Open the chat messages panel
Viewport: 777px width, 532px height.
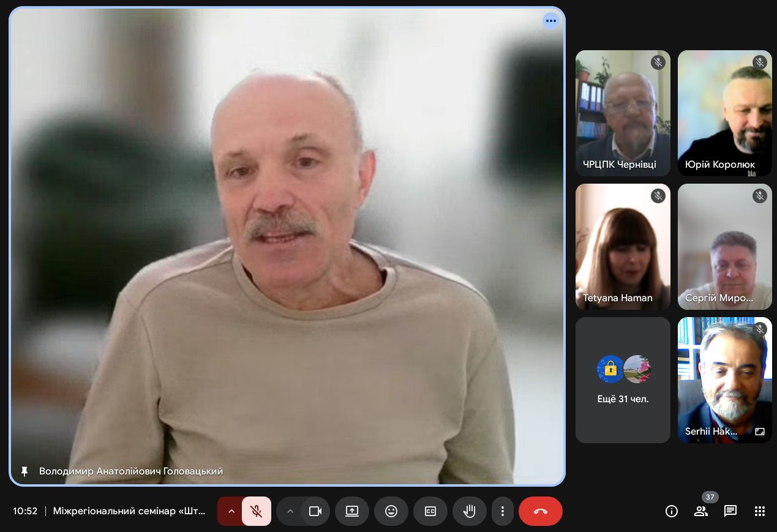pos(730,511)
